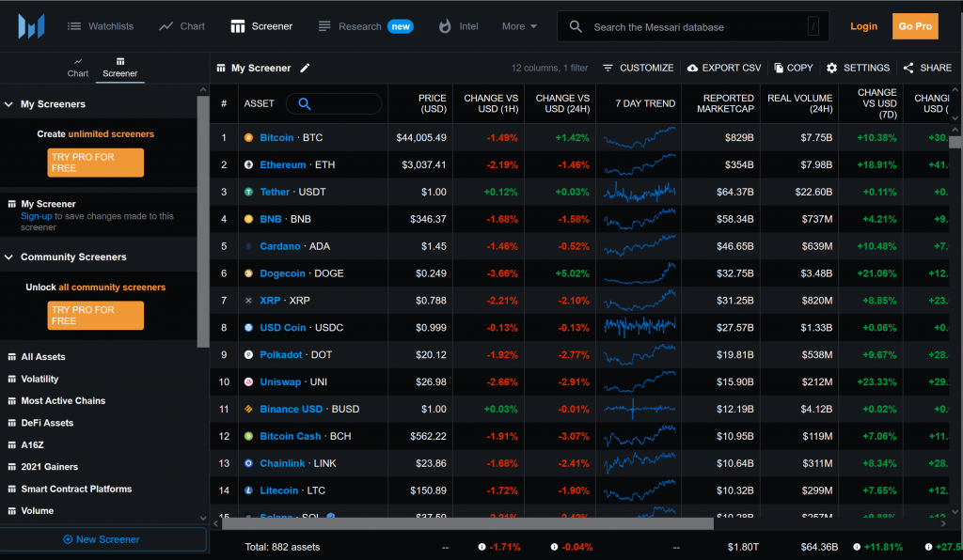963x560 pixels.
Task: Click the Litecoin coin icon
Action: click(x=248, y=490)
